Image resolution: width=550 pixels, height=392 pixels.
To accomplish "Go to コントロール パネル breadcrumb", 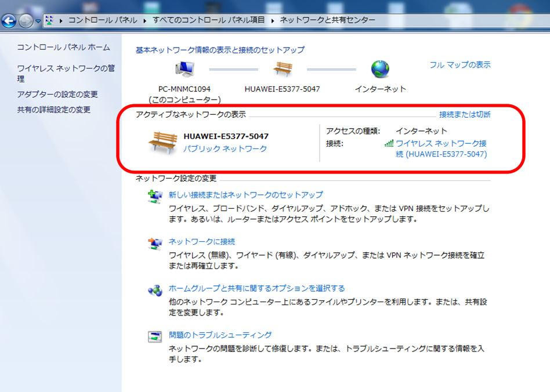I will coord(103,20).
